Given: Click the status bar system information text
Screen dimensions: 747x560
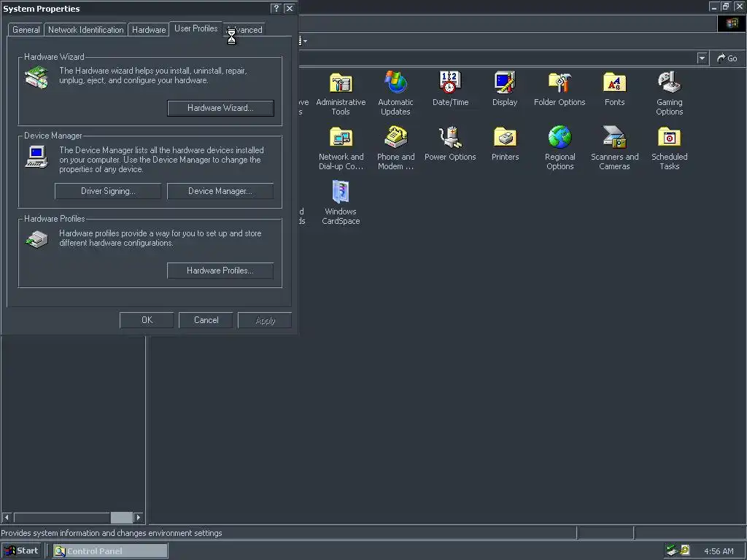Looking at the screenshot, I should click(112, 533).
